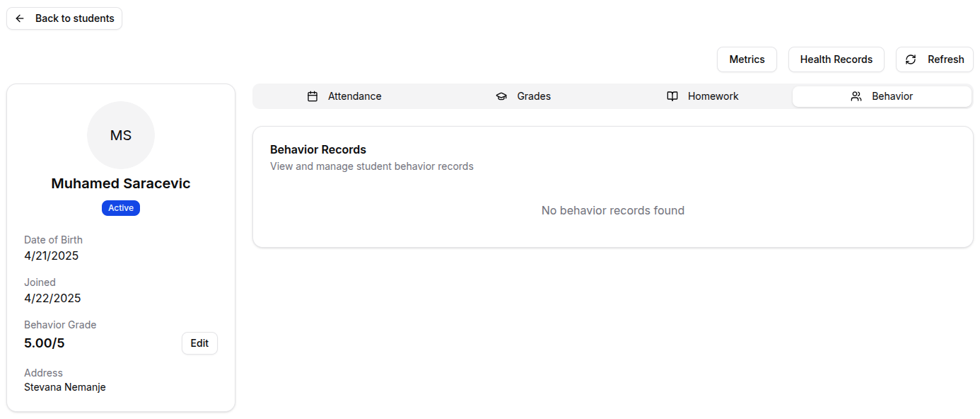
Task: Open the Metrics view
Action: [x=747, y=59]
